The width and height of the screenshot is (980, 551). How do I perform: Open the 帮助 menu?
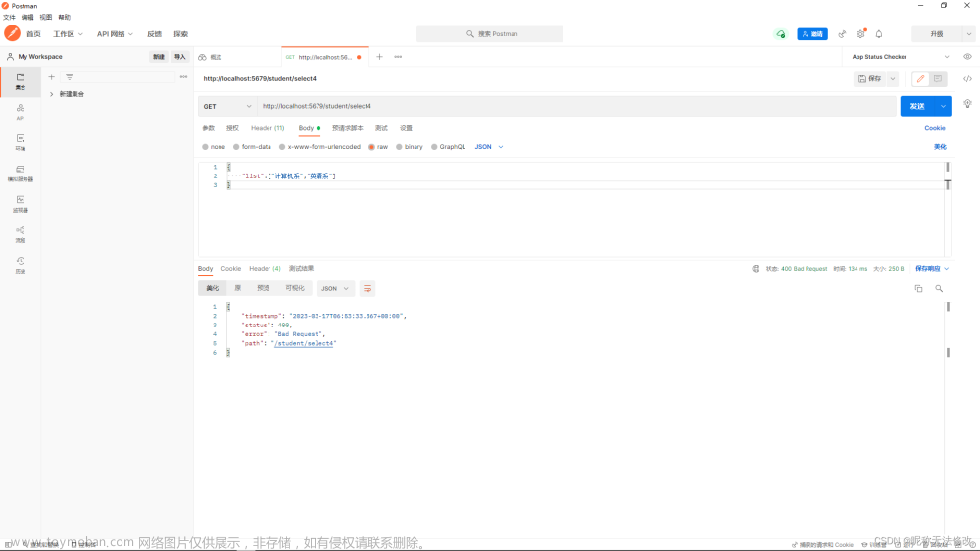(65, 17)
